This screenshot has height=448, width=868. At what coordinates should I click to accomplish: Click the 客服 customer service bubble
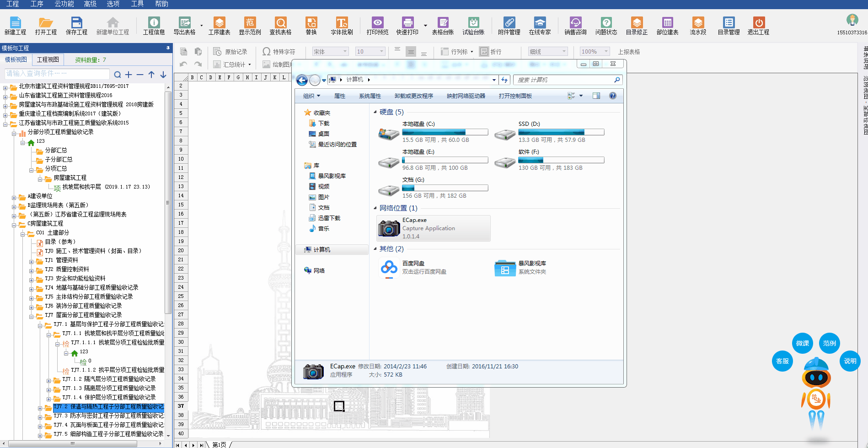[782, 361]
